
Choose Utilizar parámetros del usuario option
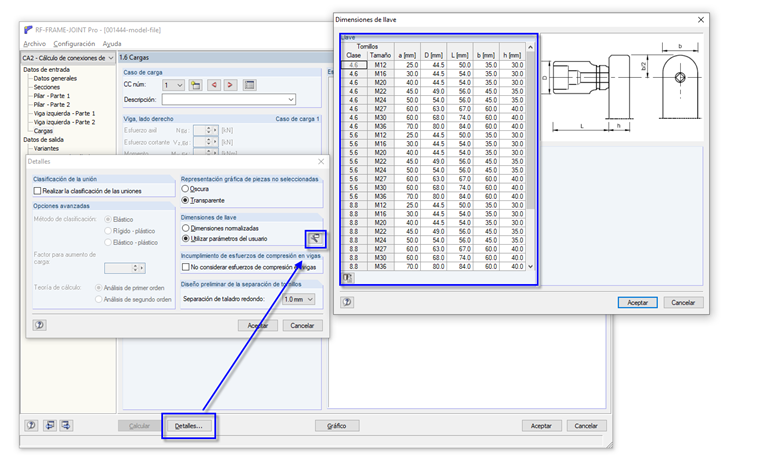tap(185, 238)
